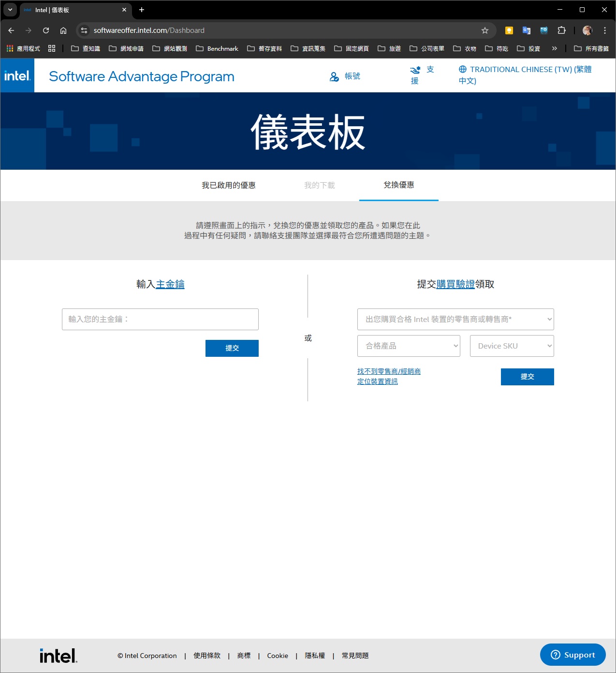Click the Intel logo in the header
Viewport: 616px width, 673px height.
[17, 76]
